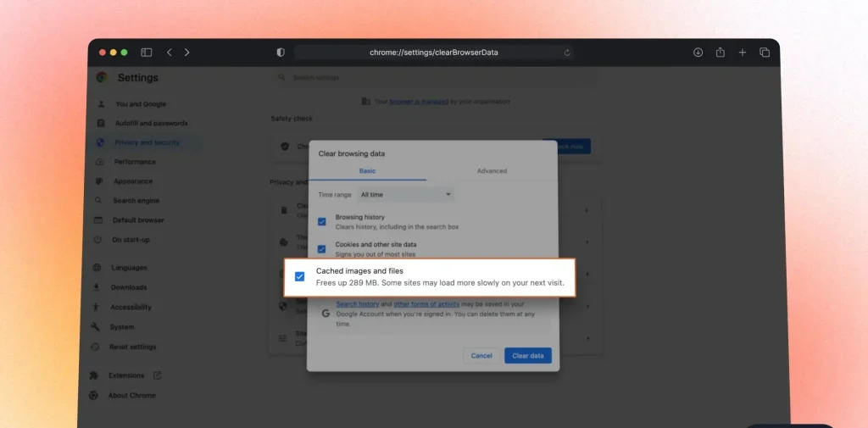The width and height of the screenshot is (868, 428).
Task: Toggle Cookies and other site data checkbox
Action: [x=322, y=249]
